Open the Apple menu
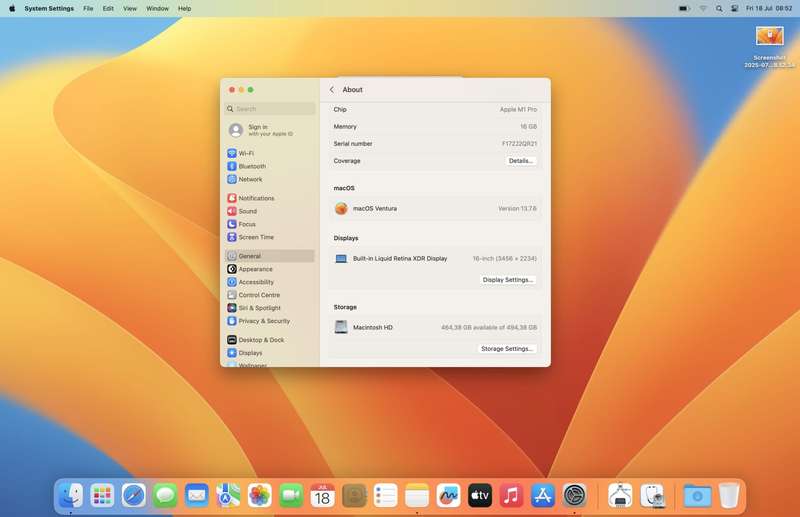800x517 pixels. 12,8
